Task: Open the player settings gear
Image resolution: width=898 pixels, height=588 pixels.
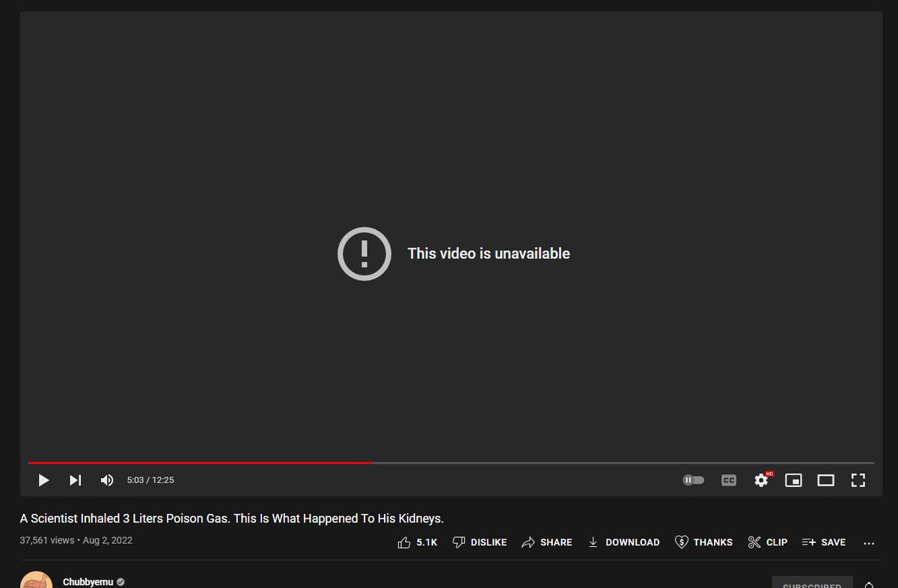Action: pyautogui.click(x=762, y=480)
